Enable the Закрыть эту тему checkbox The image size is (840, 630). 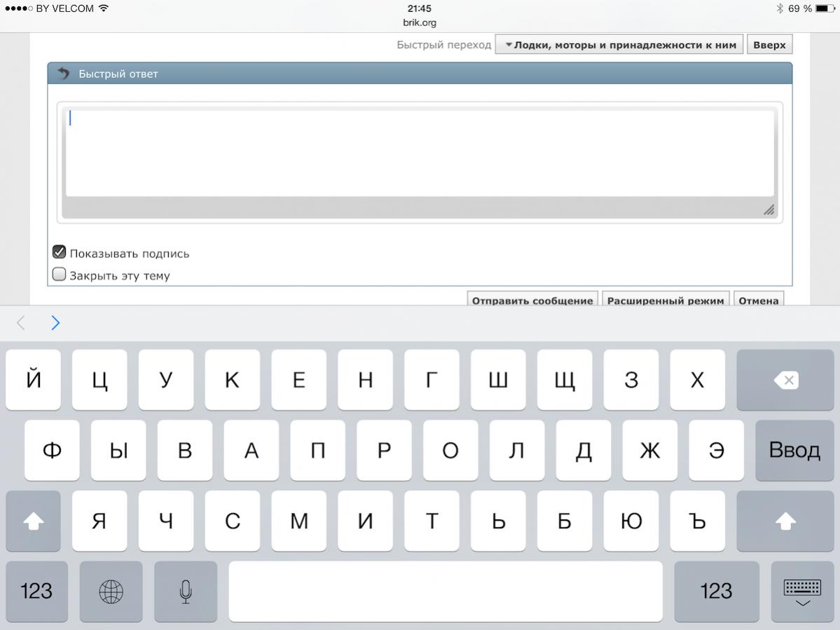click(60, 275)
